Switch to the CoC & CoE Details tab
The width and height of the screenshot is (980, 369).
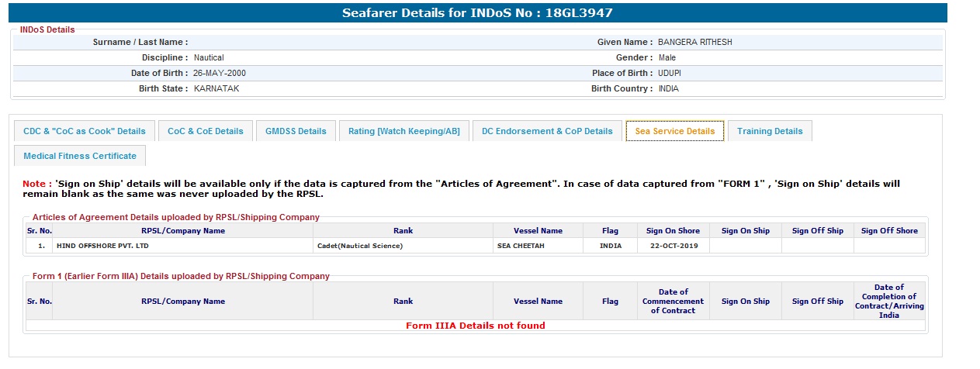206,131
